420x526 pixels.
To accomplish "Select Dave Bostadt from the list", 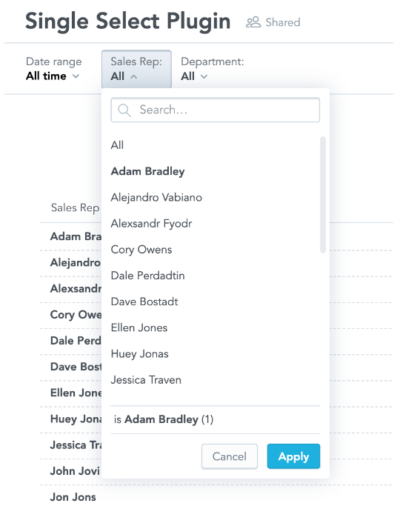I will [x=144, y=302].
